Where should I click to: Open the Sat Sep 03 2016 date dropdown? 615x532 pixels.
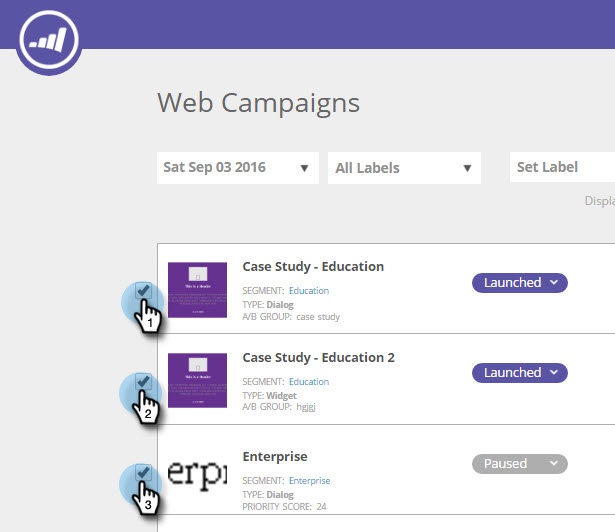point(238,168)
